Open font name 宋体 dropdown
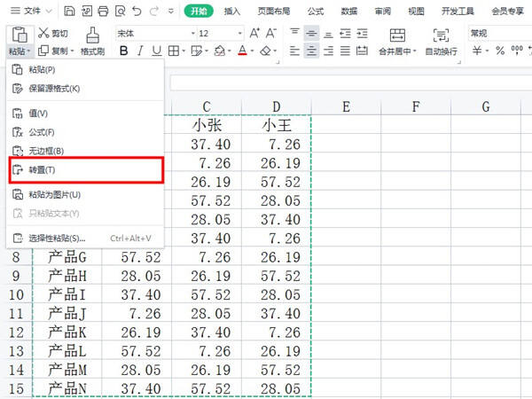 pos(193,34)
